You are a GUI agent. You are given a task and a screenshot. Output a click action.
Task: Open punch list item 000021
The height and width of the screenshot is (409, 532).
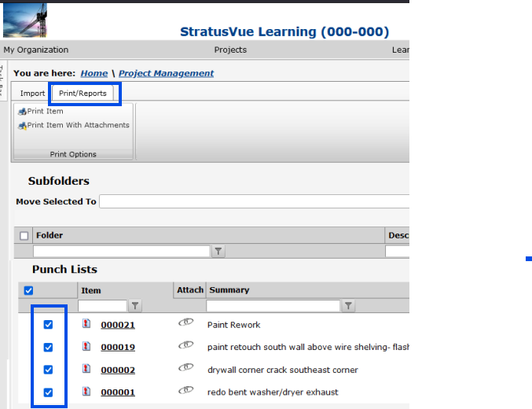tap(118, 325)
